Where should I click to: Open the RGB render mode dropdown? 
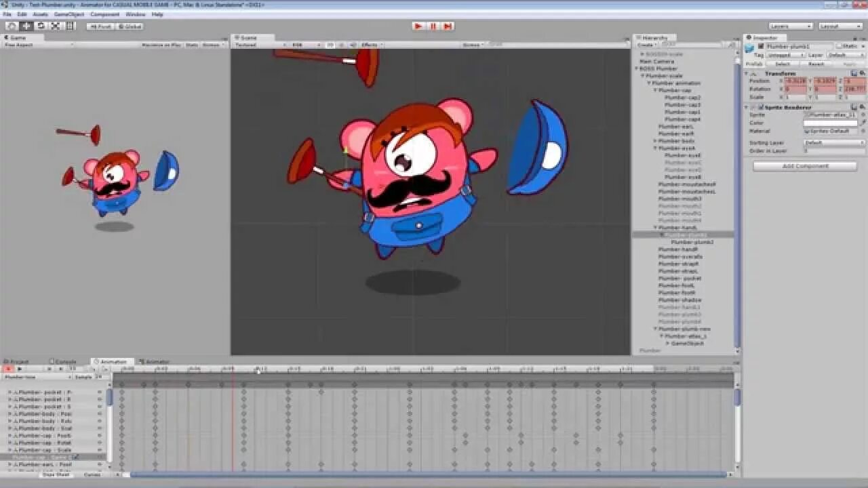306,45
